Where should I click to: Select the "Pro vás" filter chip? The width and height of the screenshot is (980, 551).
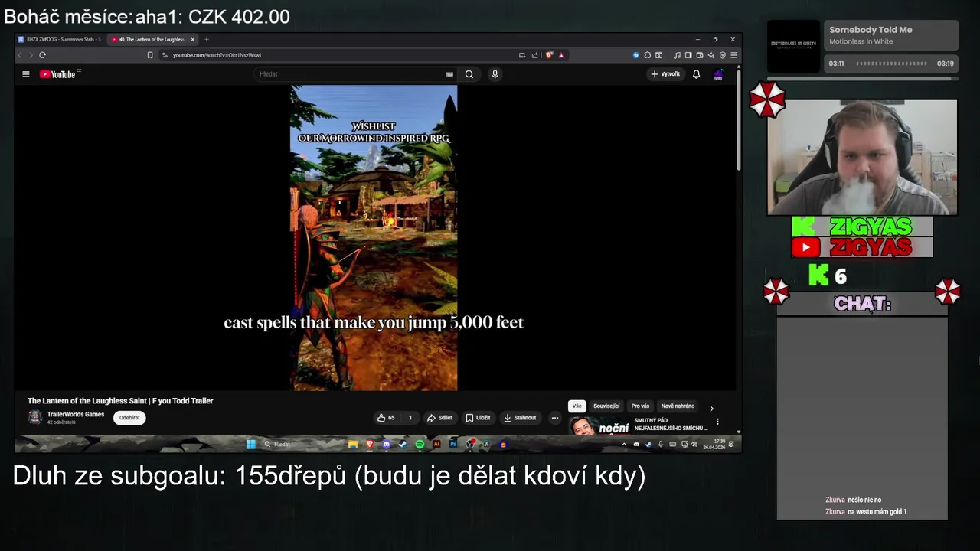[640, 406]
